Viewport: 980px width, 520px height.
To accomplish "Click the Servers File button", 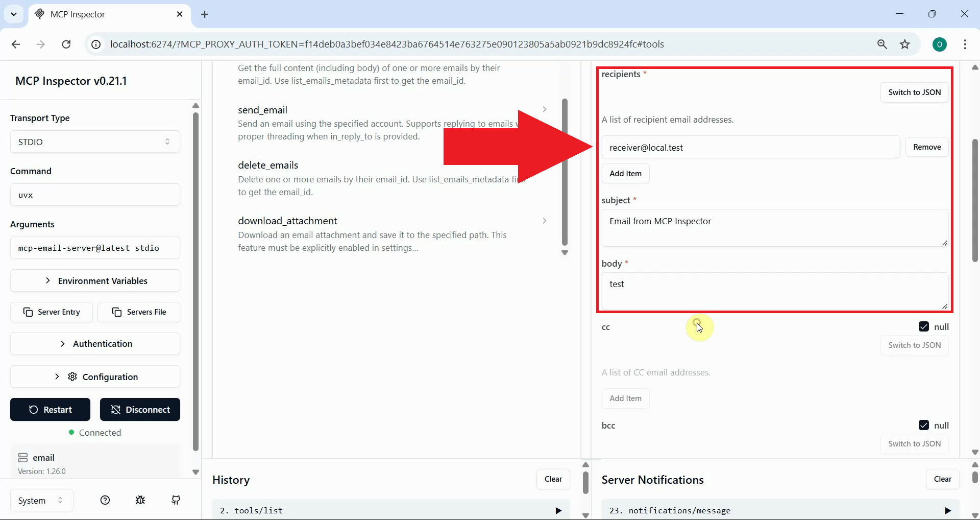I will click(x=139, y=312).
